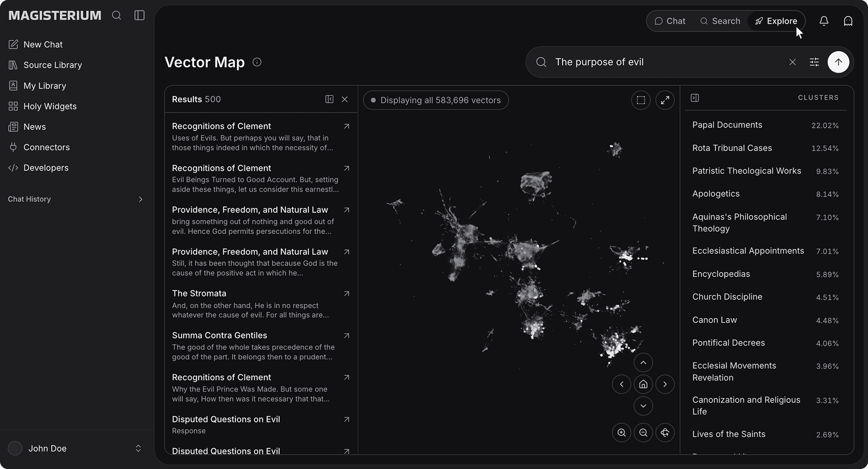This screenshot has width=868, height=469.
Task: Open the 'Still, it has been thought' result arrow
Action: pos(347,252)
